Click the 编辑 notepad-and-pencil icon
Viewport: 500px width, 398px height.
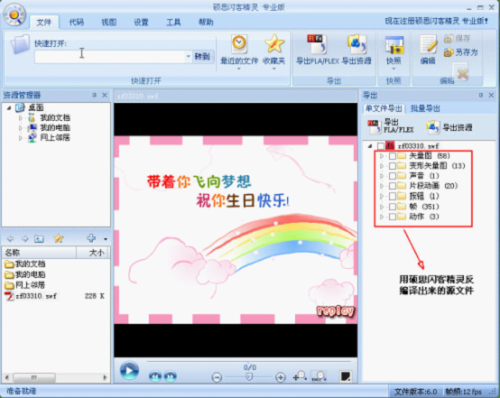pyautogui.click(x=428, y=44)
